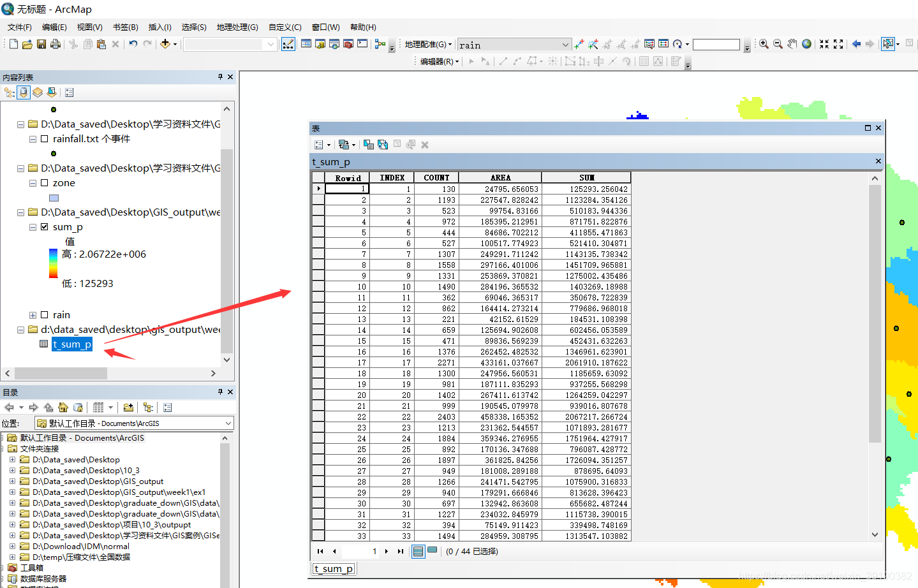The width and height of the screenshot is (918, 588).
Task: Open an existing map file
Action: coord(27,44)
